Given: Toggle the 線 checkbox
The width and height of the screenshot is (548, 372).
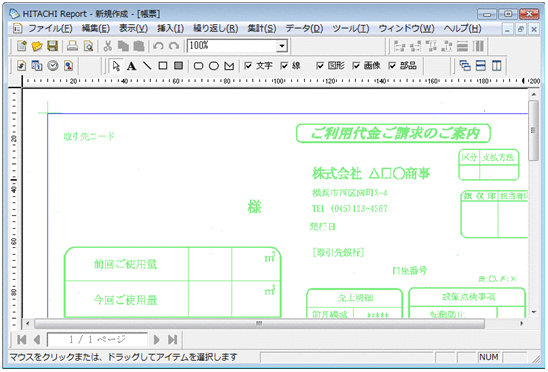Looking at the screenshot, I should pos(285,66).
